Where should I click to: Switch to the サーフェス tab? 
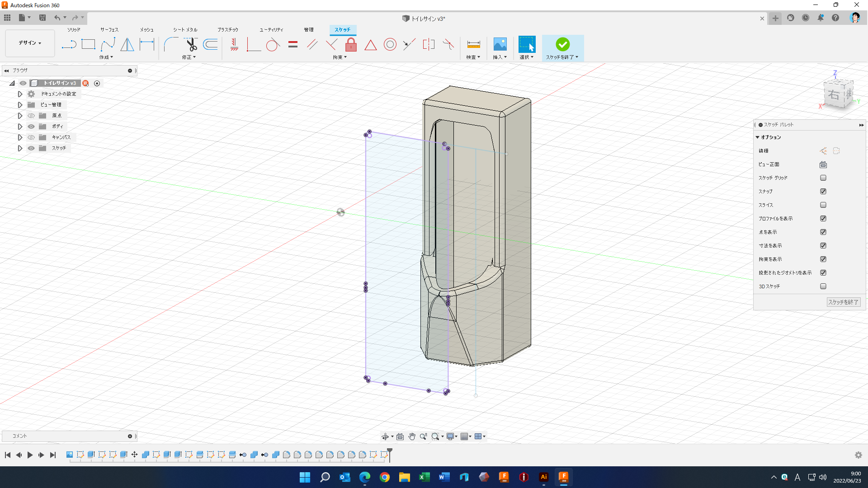109,30
